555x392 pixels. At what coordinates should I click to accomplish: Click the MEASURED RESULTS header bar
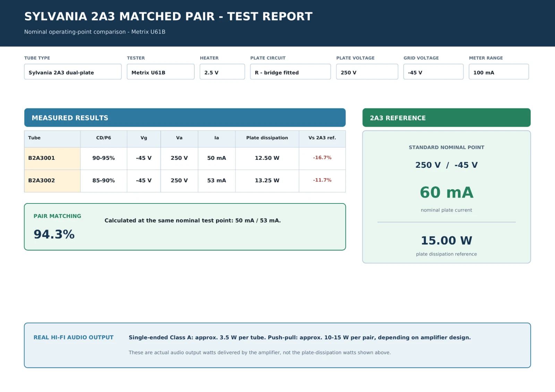(185, 117)
